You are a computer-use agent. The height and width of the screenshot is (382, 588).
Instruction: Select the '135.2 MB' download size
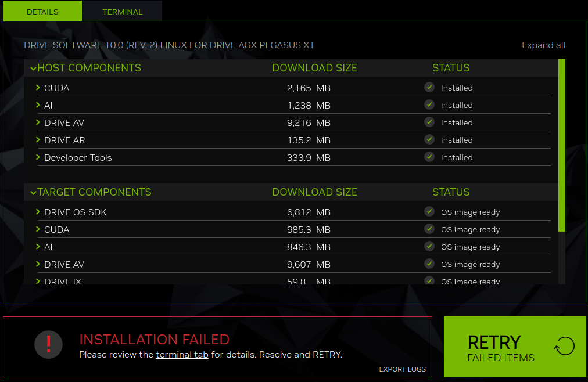coord(309,140)
